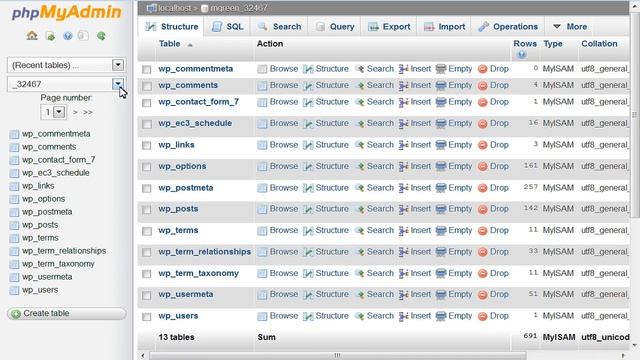The height and width of the screenshot is (360, 640).
Task: Click the Browse icon for wp_commentmeta
Action: tap(262, 69)
